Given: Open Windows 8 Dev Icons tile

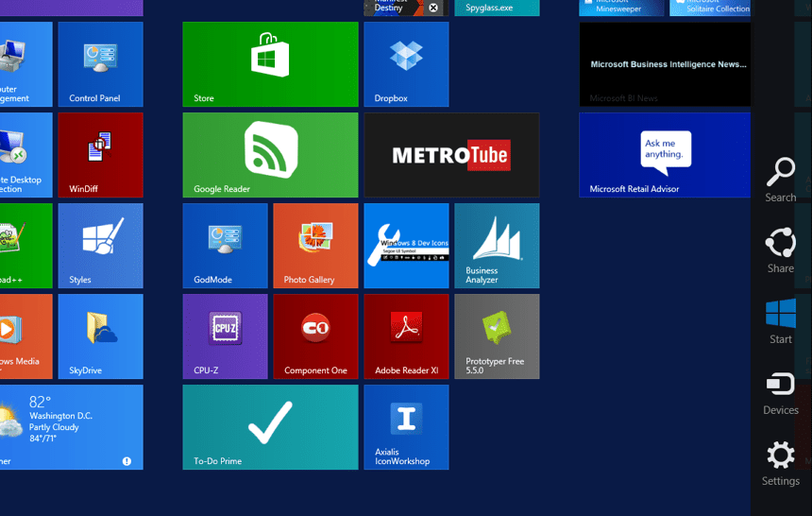Looking at the screenshot, I should tap(406, 246).
